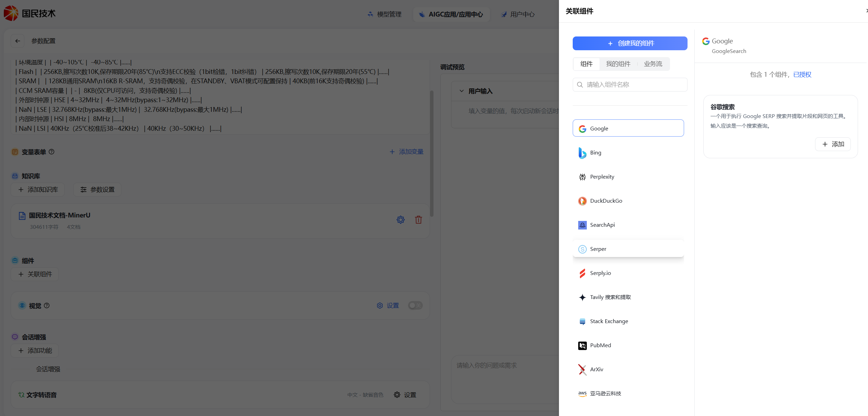Screen dimensions: 868x416
Task: Select the Tavily component icon
Action: click(x=582, y=297)
